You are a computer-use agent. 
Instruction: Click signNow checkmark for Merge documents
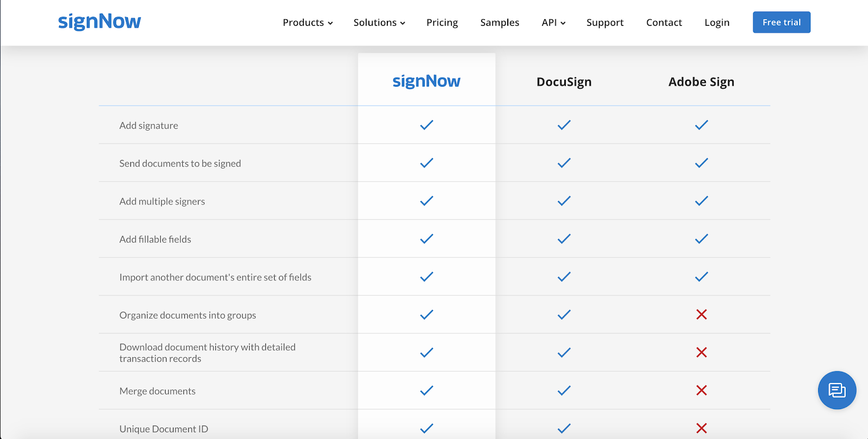[x=426, y=390]
